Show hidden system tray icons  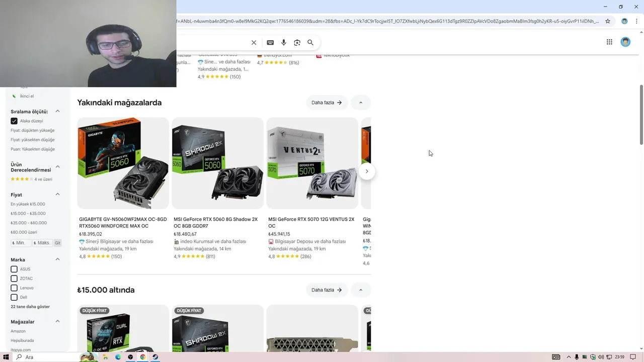tap(569, 357)
